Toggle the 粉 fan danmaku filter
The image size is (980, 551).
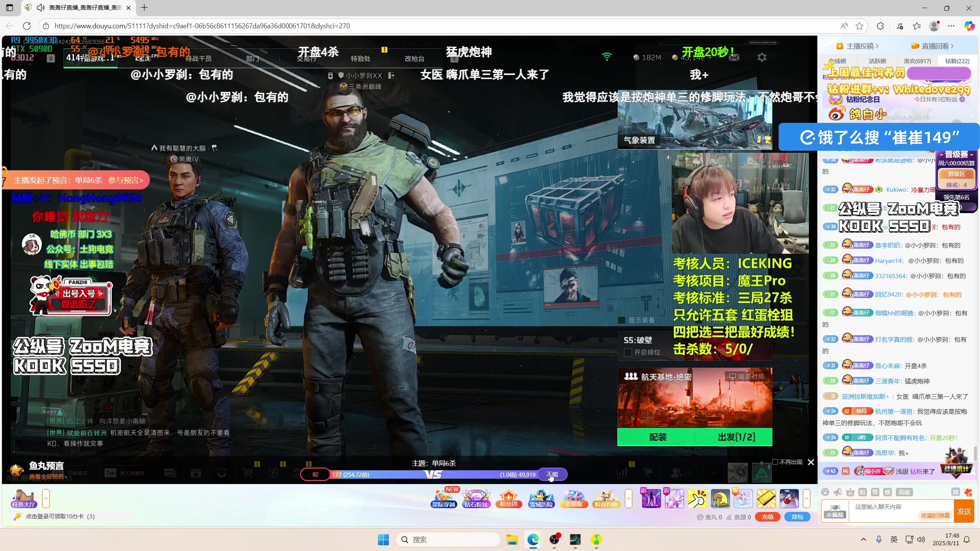click(862, 492)
